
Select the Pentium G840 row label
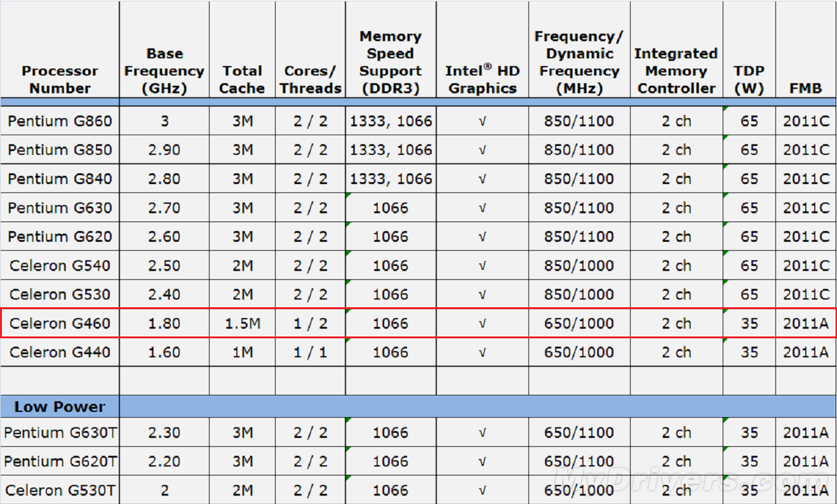pyautogui.click(x=60, y=179)
